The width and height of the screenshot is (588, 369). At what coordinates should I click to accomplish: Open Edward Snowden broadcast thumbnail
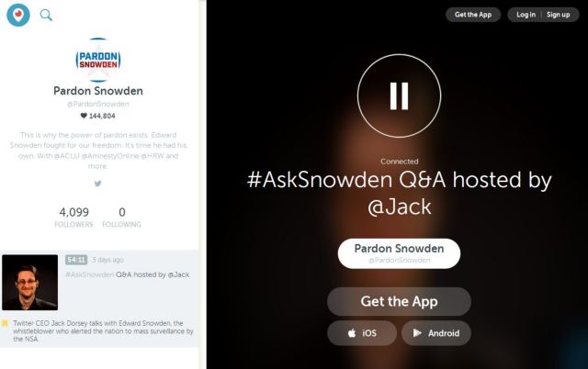click(x=30, y=283)
